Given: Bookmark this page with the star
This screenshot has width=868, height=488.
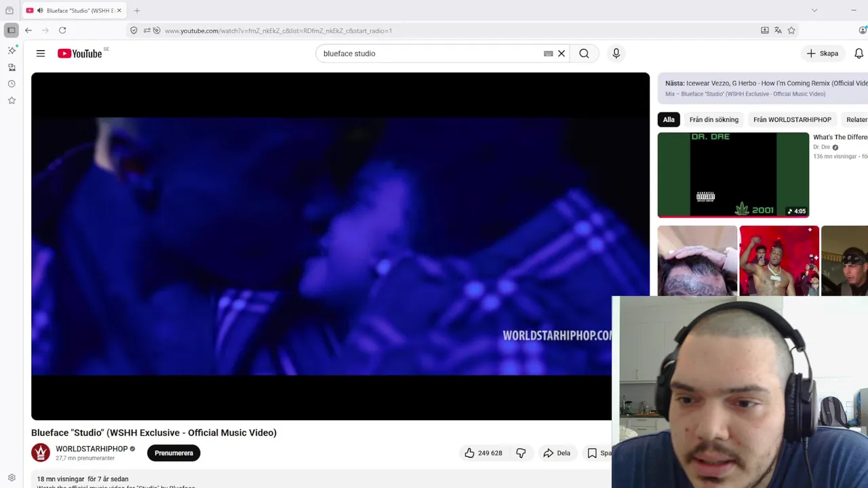Looking at the screenshot, I should 791,30.
